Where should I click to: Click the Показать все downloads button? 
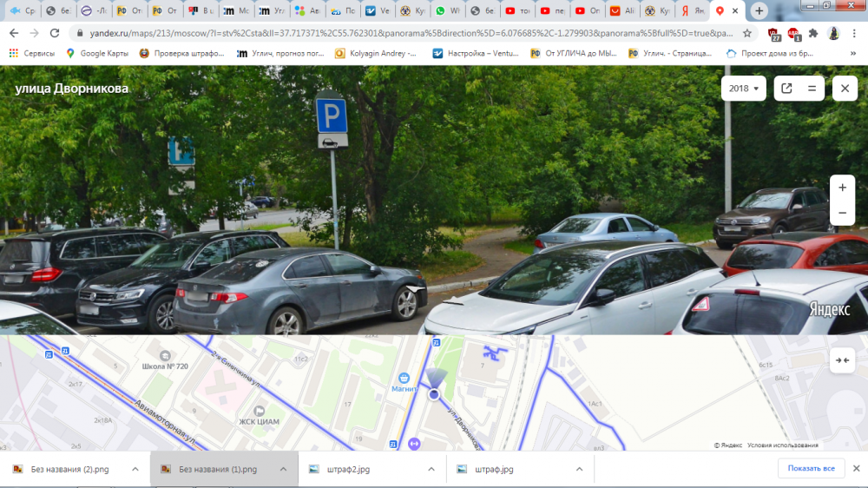click(811, 469)
